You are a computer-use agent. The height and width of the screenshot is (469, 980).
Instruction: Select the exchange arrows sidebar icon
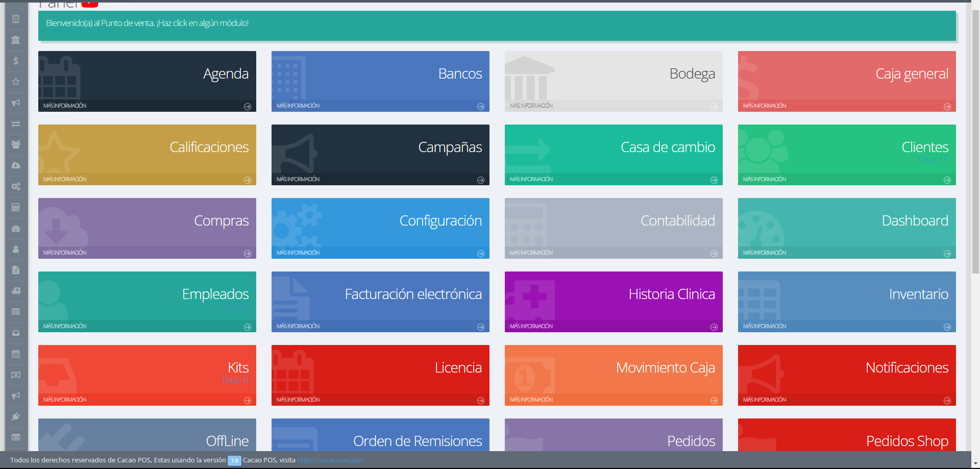(x=16, y=124)
